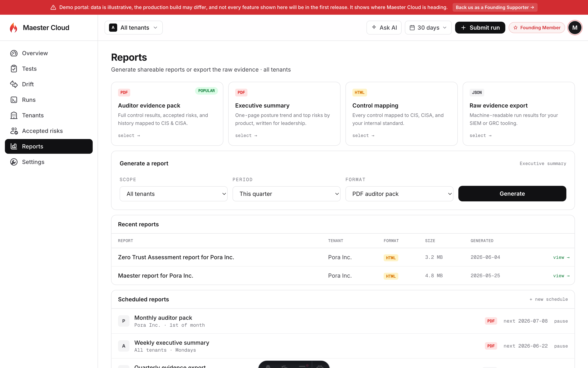
Task: Go to Accepted risks in the sidebar
Action: coord(49,131)
